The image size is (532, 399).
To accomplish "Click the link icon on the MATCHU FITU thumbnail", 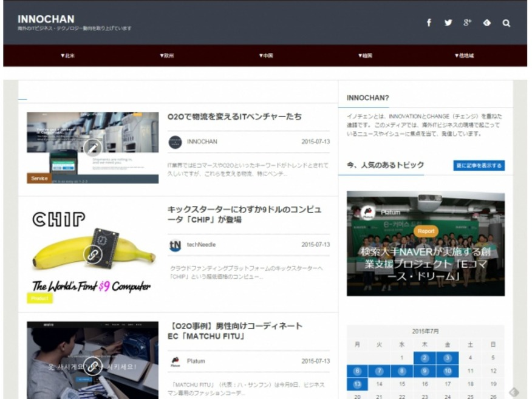I will click(x=93, y=366).
